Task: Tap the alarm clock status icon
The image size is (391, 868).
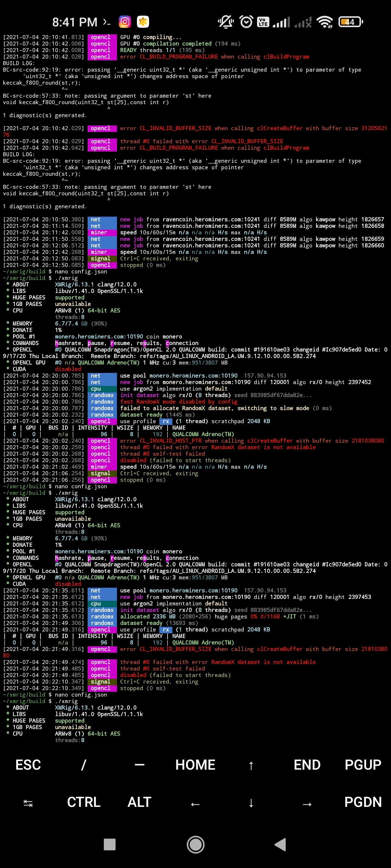Action: coord(247,22)
